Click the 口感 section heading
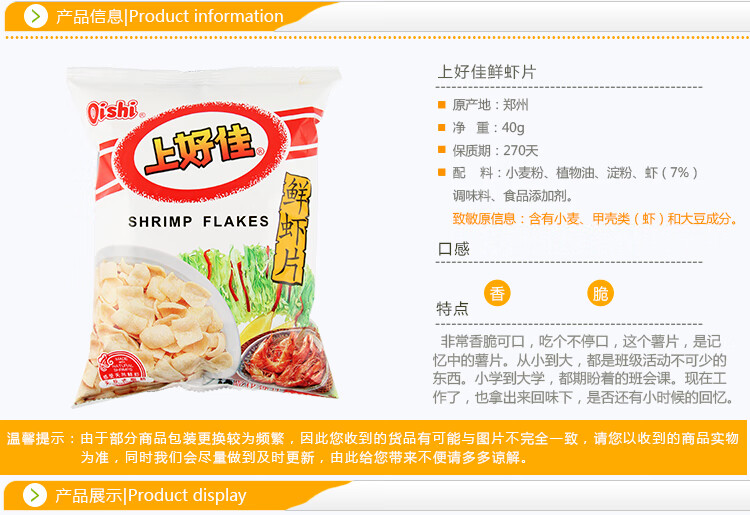The height and width of the screenshot is (515, 750). (x=453, y=249)
